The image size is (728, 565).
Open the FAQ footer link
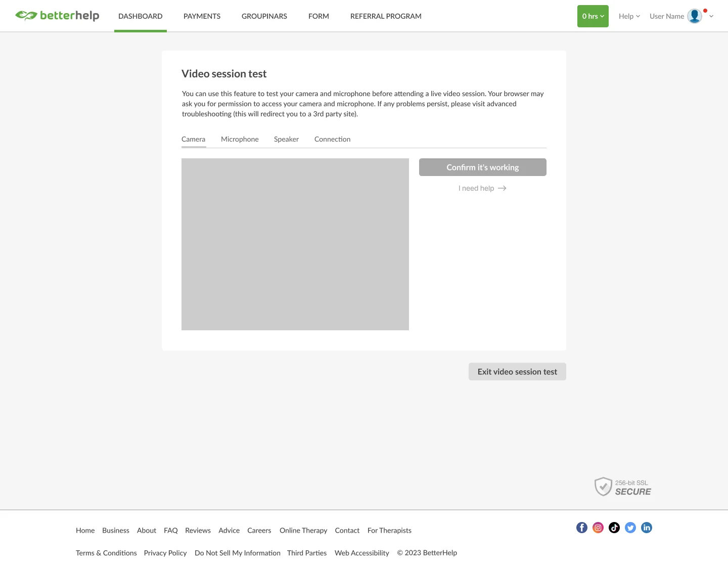(171, 531)
